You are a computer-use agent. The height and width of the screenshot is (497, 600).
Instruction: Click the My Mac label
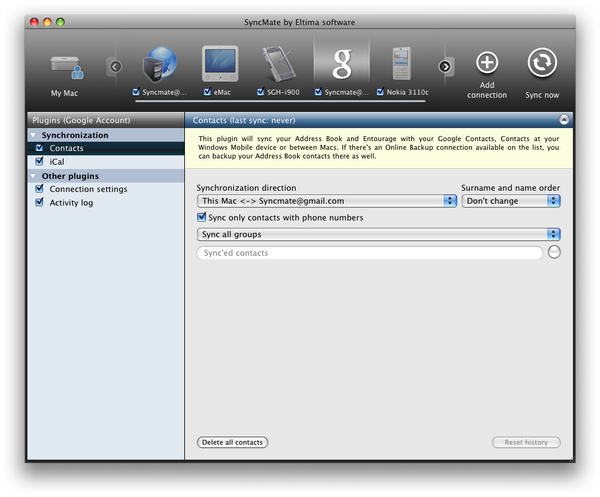click(x=64, y=93)
